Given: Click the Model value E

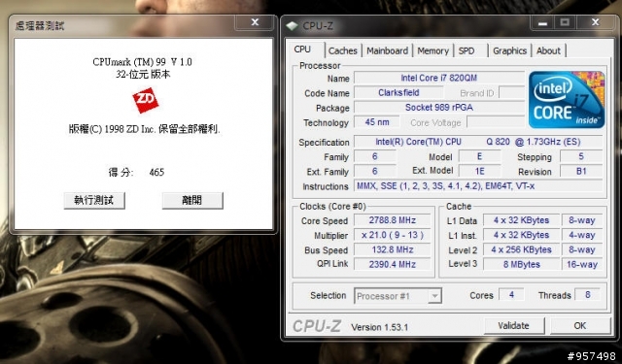Looking at the screenshot, I should [x=479, y=156].
